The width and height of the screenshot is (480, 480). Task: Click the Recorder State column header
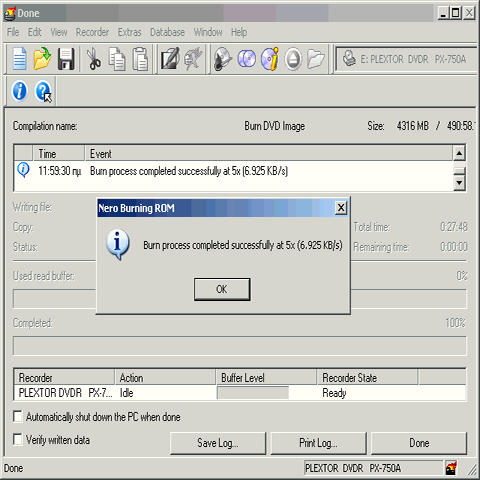[367, 378]
